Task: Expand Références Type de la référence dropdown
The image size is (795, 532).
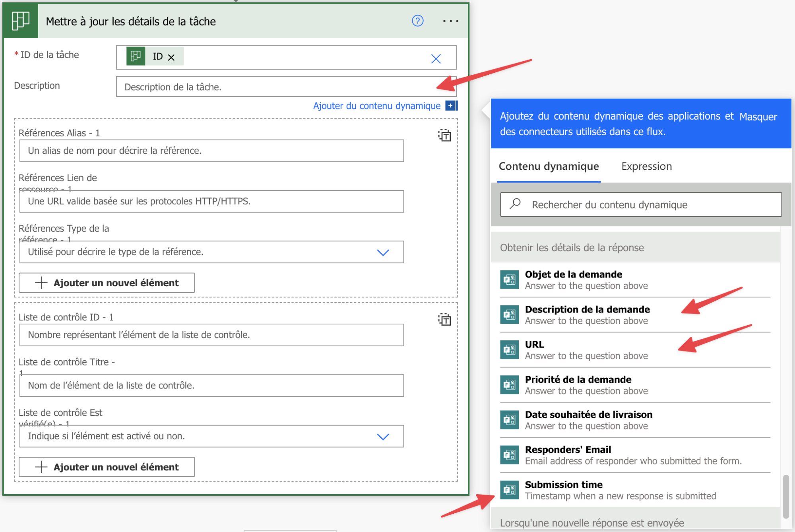Action: click(x=382, y=252)
